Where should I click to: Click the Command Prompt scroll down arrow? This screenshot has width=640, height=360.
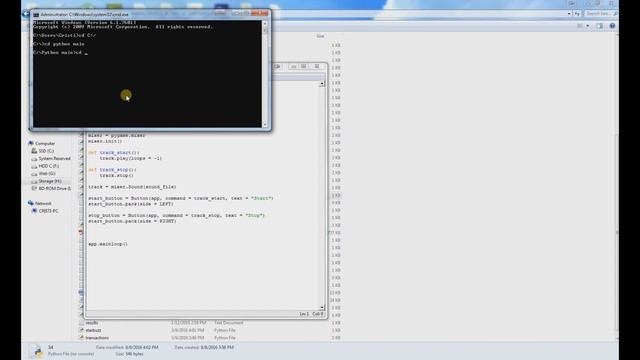tap(265, 124)
